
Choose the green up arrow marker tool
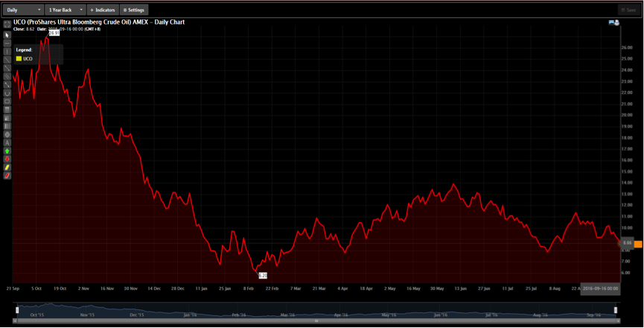coord(7,151)
